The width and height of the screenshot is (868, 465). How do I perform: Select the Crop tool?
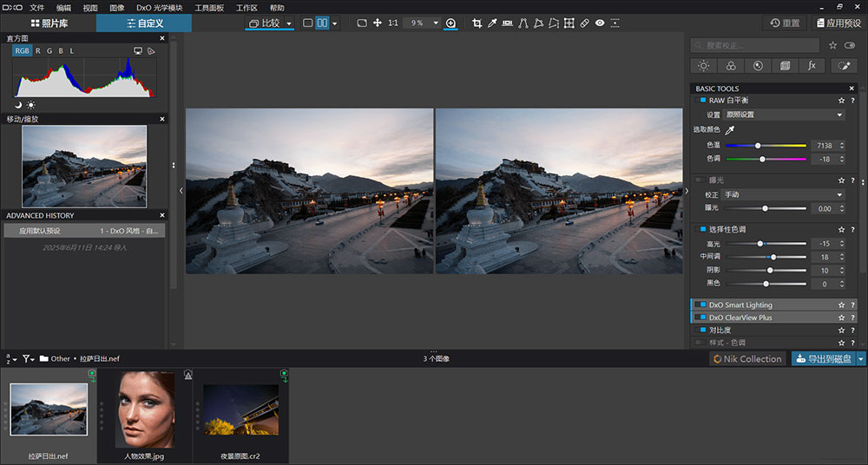coord(477,23)
